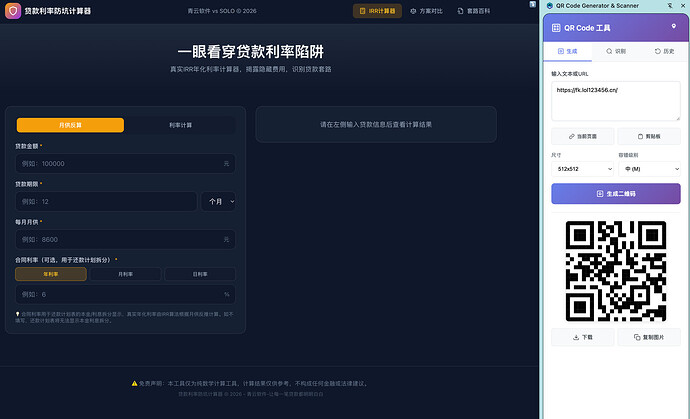Viewport: 690px width, 419px height.
Task: Click the yellow warning icon in footer disclaimer
Action: (134, 383)
